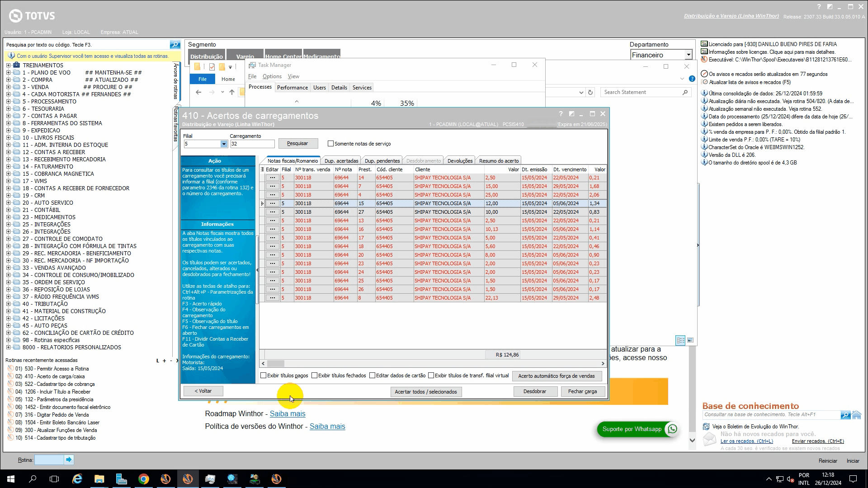Open Google Chrome from the taskbar
868x488 pixels.
[x=143, y=479]
